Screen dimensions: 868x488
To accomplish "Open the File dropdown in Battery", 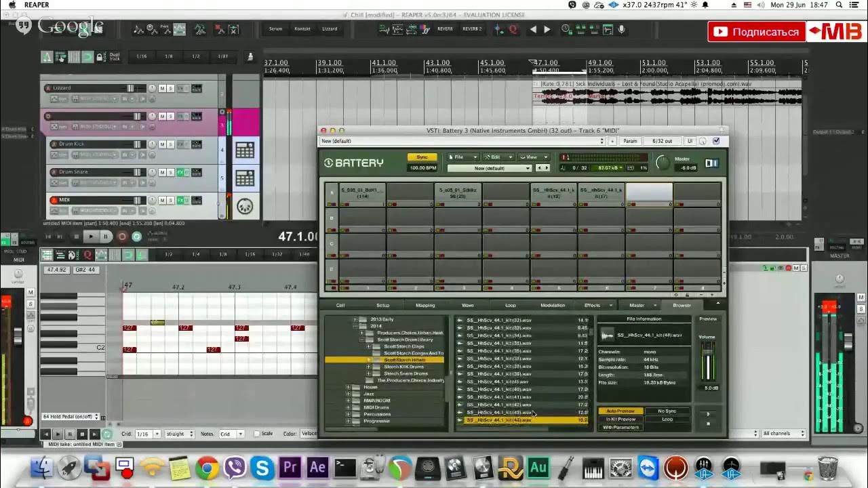I will click(x=462, y=157).
